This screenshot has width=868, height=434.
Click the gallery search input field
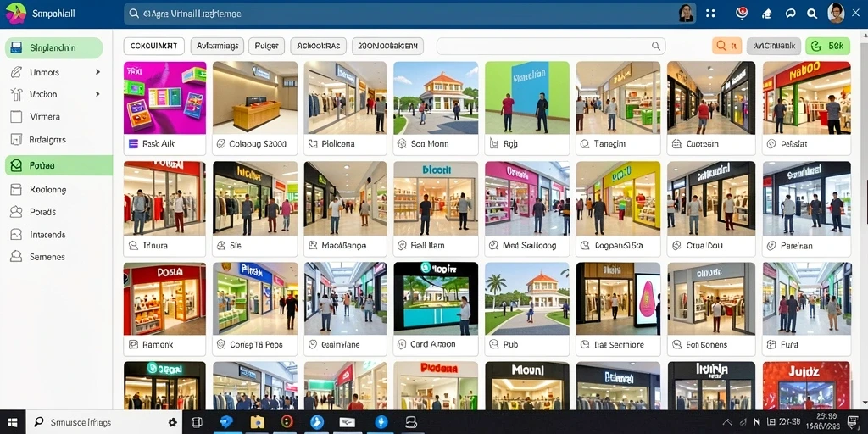click(x=551, y=46)
